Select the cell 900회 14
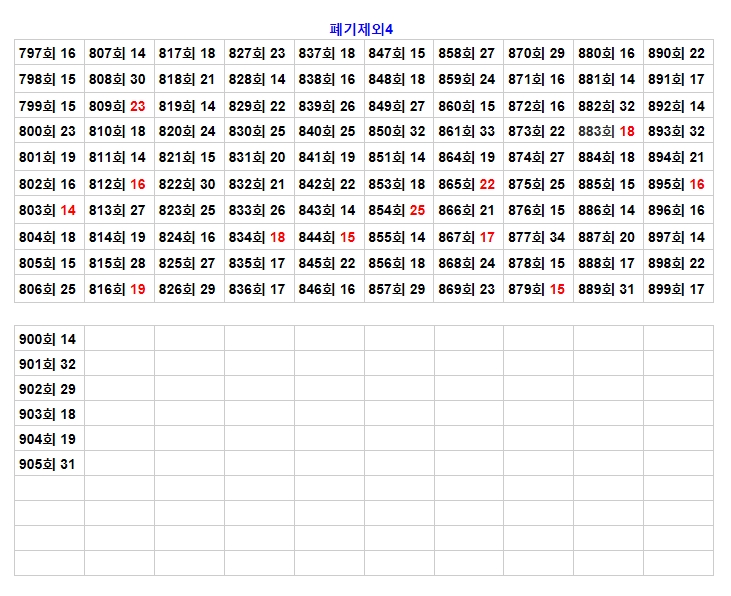The width and height of the screenshot is (731, 596). [x=48, y=340]
